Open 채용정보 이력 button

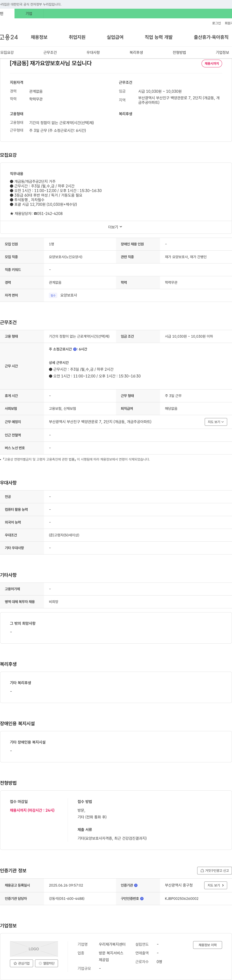208,945
